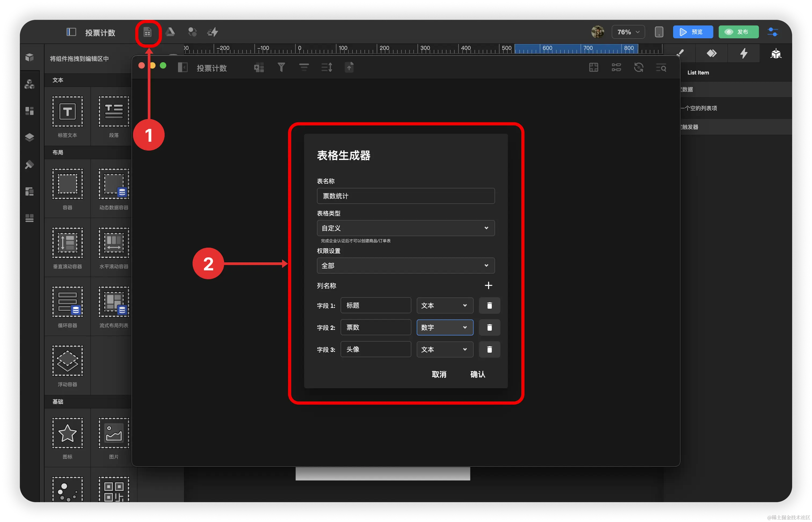Delete field 1 using its trash icon
The image size is (812, 522).
489,305
